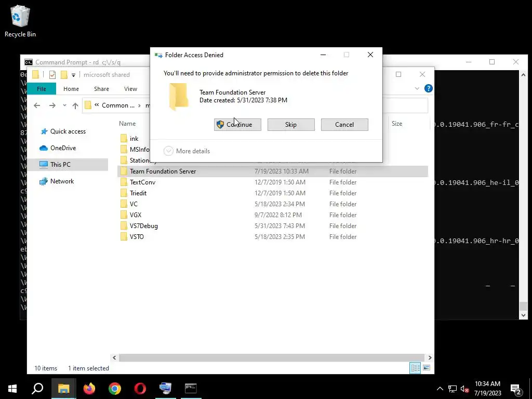The image size is (532, 399).
Task: Open the notification center icon
Action: point(516,389)
